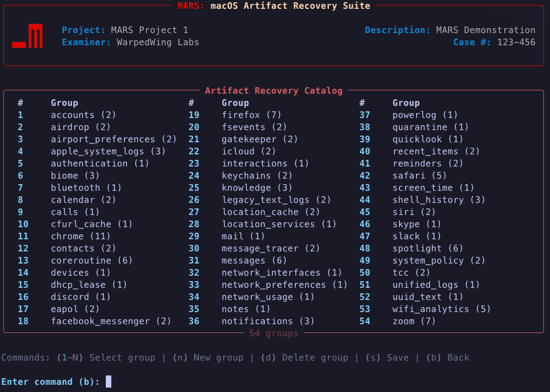
Task: Click the red MARS logo icon
Action: point(28,36)
